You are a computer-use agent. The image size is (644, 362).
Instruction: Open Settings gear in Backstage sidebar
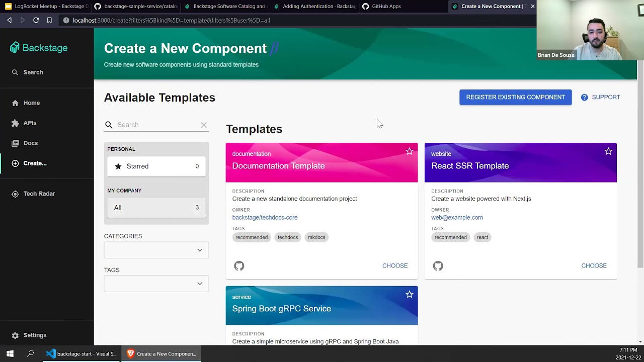click(15, 335)
